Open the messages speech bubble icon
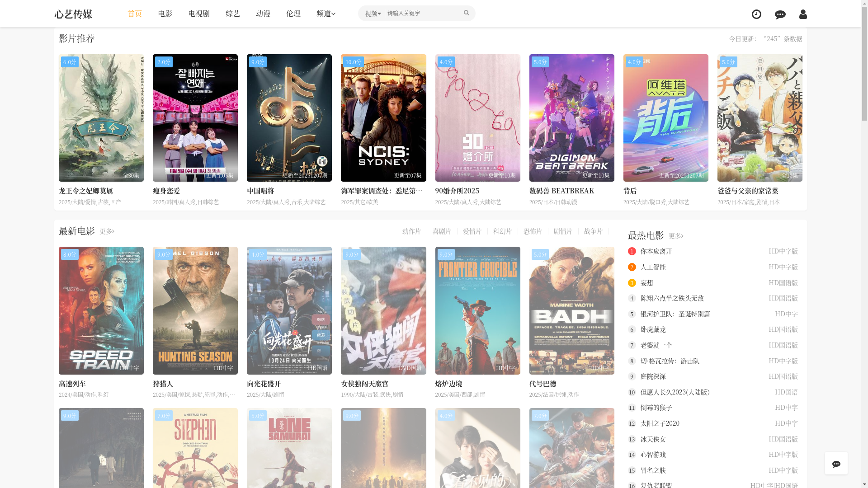This screenshot has height=488, width=868. (x=780, y=14)
